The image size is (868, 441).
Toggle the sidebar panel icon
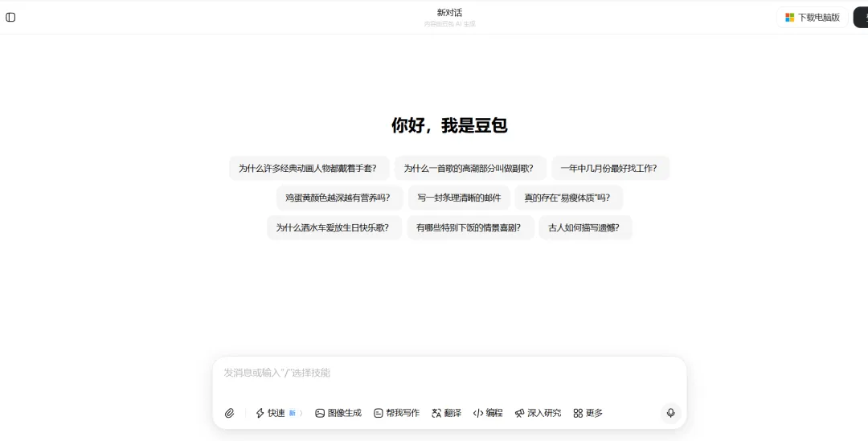pyautogui.click(x=10, y=17)
